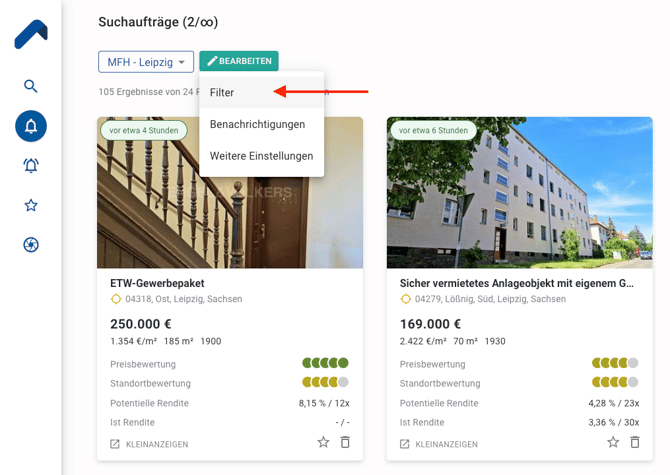Viewport: 670px width, 475px height.
Task: Favorite the ETW-Gewerbepaket listing with star
Action: [323, 442]
